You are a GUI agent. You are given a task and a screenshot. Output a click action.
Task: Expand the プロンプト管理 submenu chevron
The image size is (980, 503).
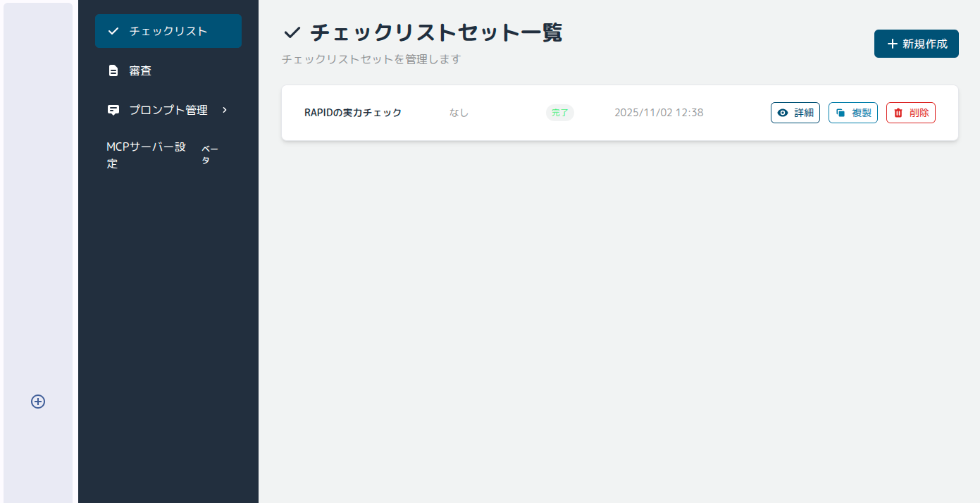[225, 110]
